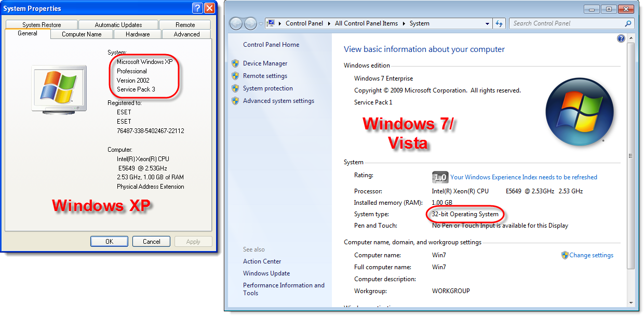Click the shield icon beside System protection
This screenshot has height=316, width=644.
235,88
